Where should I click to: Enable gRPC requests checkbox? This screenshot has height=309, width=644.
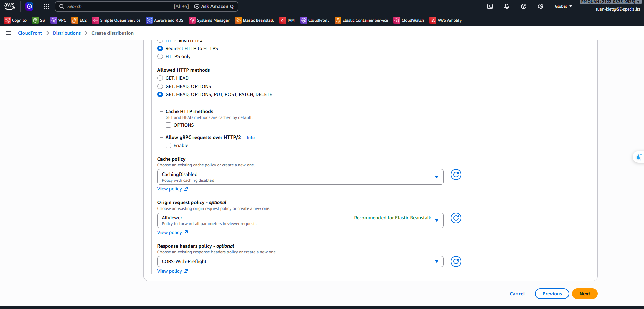click(168, 145)
